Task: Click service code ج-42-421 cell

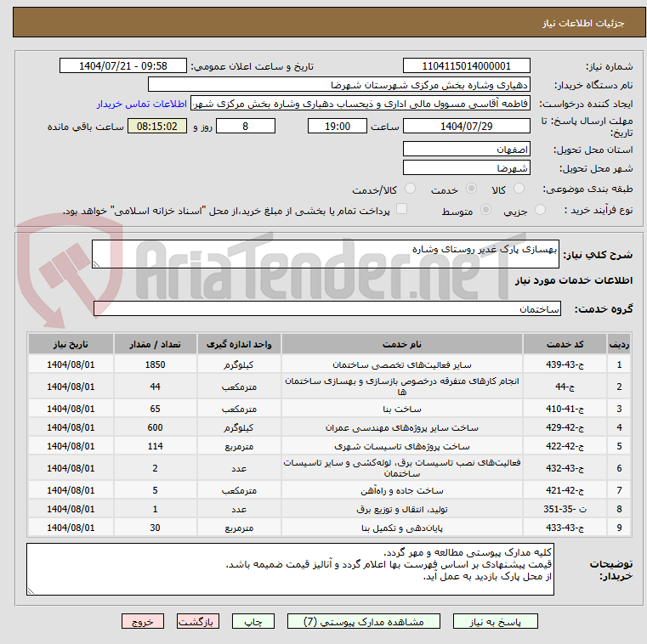Action: point(565,490)
